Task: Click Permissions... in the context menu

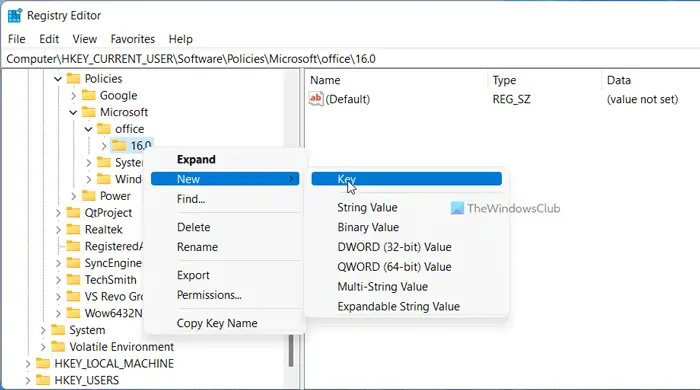Action: [x=209, y=295]
